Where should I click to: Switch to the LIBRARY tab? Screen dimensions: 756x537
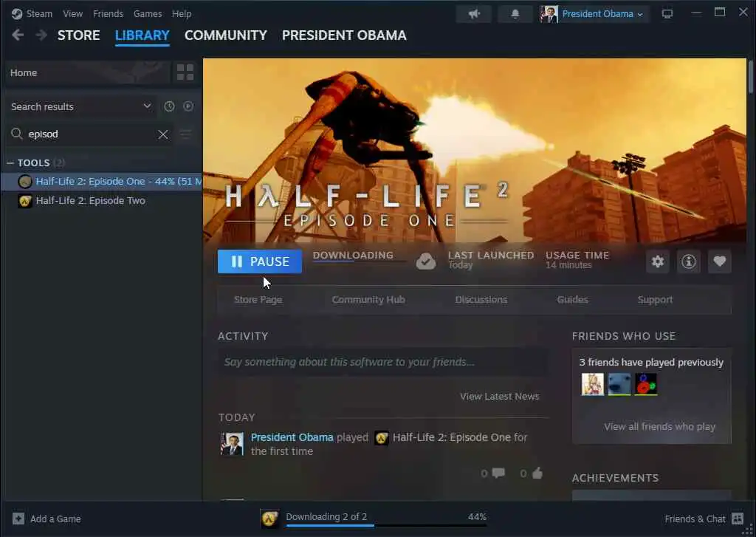(x=142, y=35)
